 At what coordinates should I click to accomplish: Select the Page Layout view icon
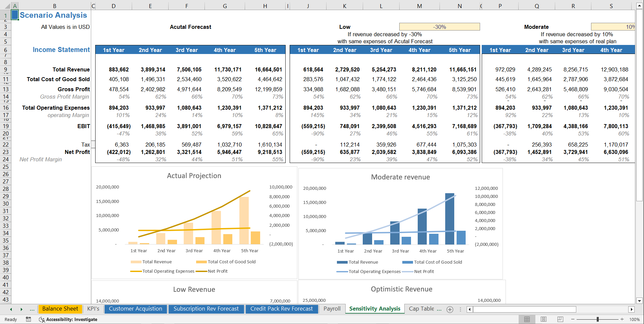point(543,319)
